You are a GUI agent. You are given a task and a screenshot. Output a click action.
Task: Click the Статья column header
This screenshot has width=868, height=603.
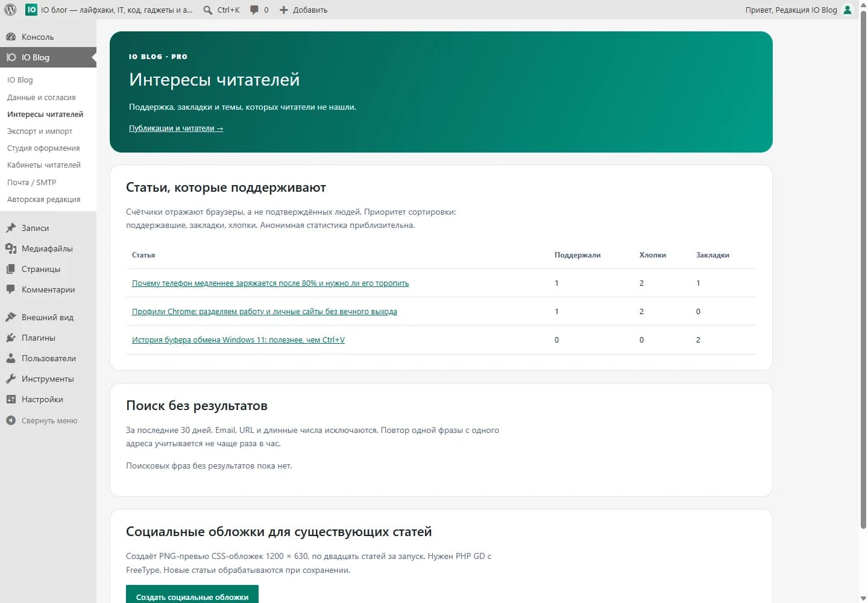coord(143,255)
